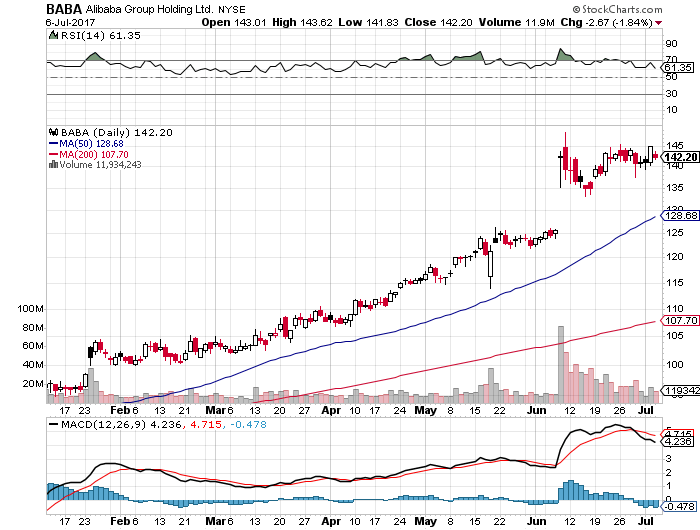The width and height of the screenshot is (700, 530).
Task: Click the High 143.62 value
Action: click(302, 22)
